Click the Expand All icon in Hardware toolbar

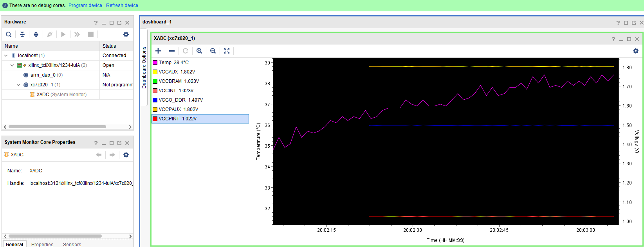(x=36, y=34)
